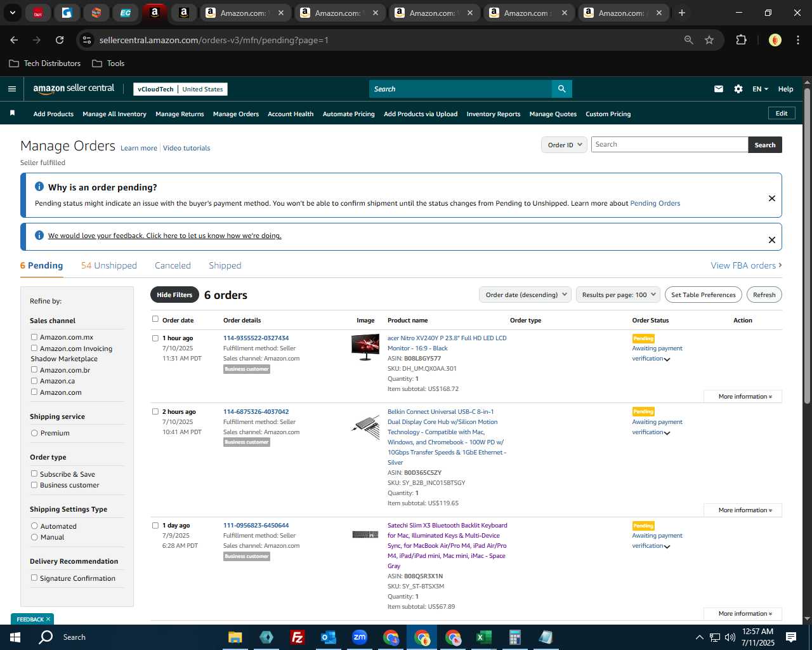The height and width of the screenshot is (650, 812).
Task: Expand Awaiting payment verification for Belkin hub order
Action: 667,433
